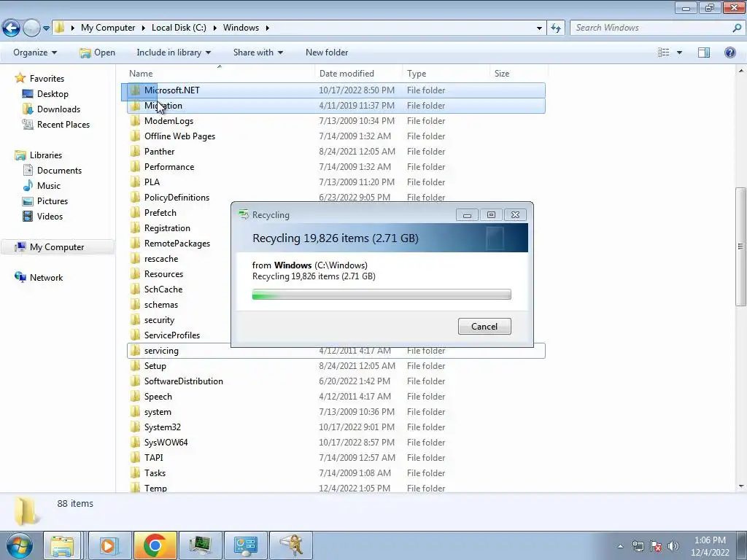Open Google Chrome from taskbar

[155, 545]
